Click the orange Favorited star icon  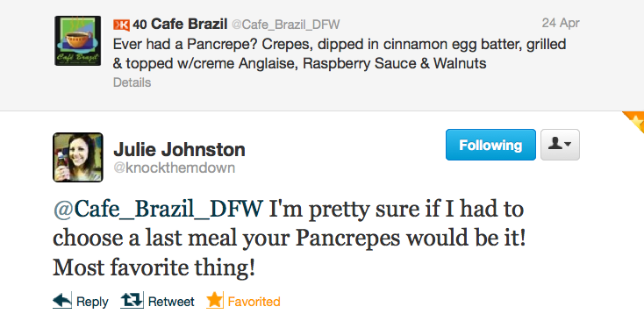[x=215, y=300]
